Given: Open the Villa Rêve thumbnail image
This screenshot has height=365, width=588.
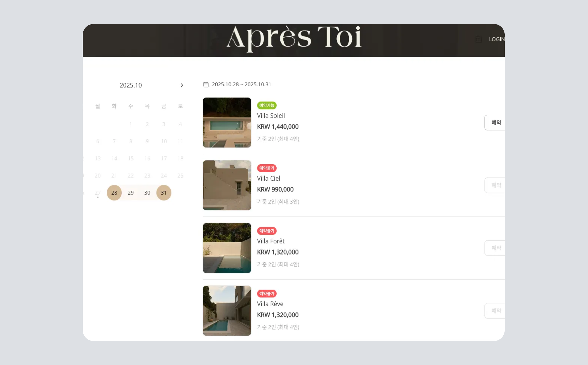Looking at the screenshot, I should 227,311.
